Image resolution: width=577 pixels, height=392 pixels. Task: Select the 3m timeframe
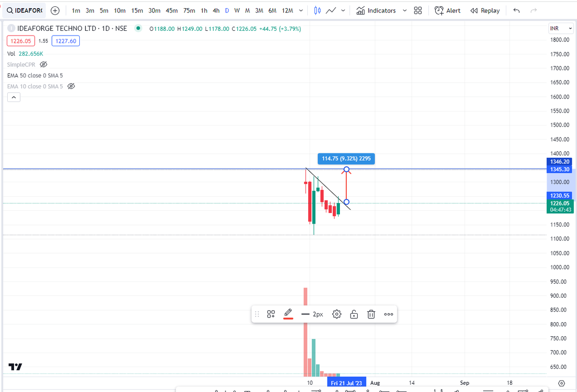(x=90, y=11)
